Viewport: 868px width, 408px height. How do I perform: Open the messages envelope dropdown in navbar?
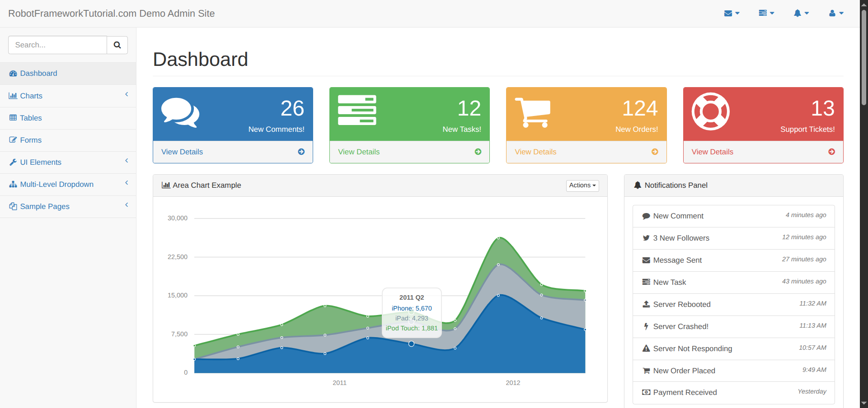click(x=731, y=14)
